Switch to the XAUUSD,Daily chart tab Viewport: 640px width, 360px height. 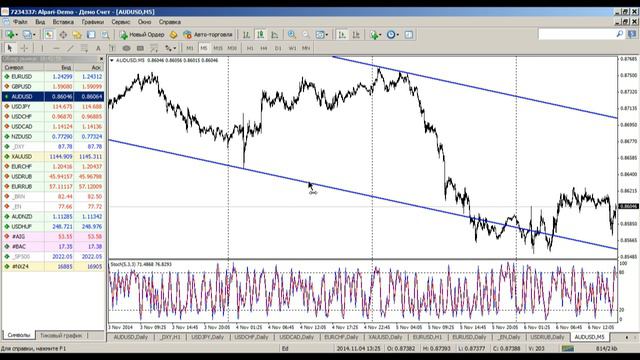pyautogui.click(x=385, y=337)
